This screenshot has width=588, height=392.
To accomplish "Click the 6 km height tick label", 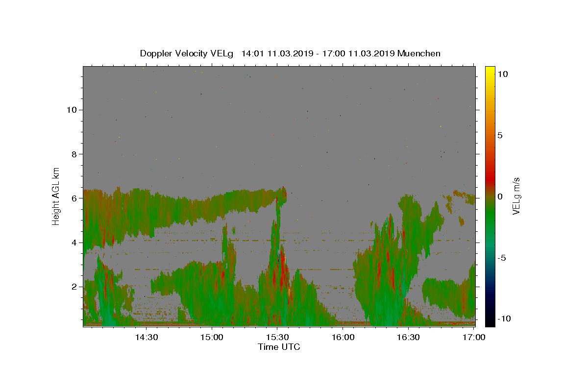I will pos(73,198).
